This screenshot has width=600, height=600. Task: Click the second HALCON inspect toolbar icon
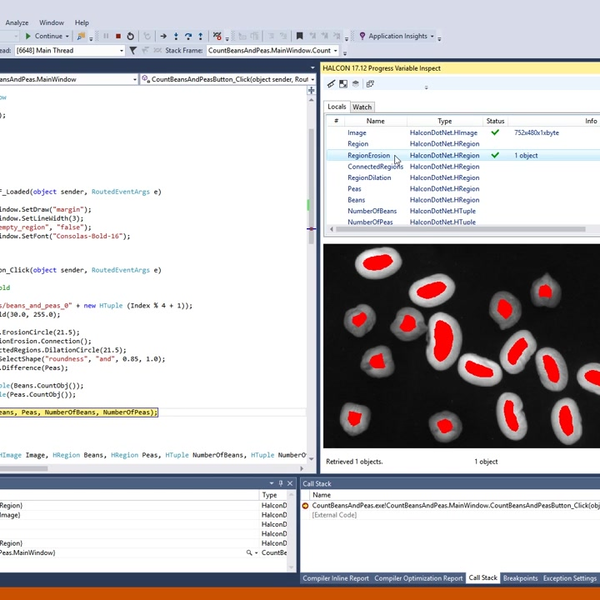tap(343, 84)
